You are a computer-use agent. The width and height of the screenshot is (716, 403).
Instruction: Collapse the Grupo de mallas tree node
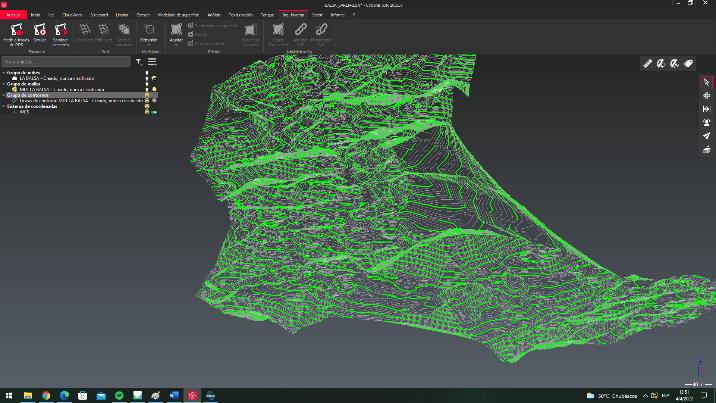(x=4, y=84)
